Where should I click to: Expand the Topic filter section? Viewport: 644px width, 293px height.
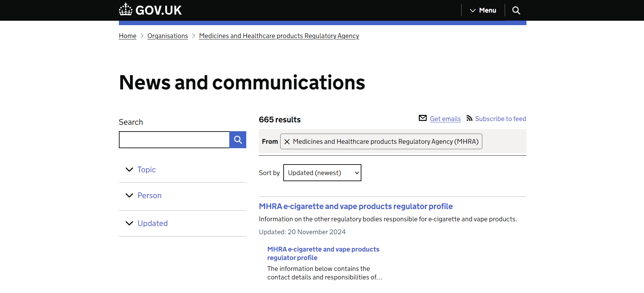coord(146,170)
